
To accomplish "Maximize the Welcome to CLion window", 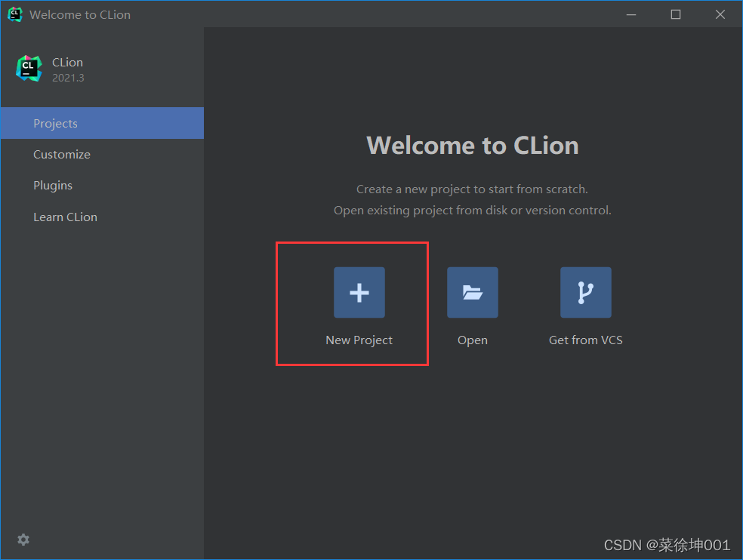I will point(676,14).
